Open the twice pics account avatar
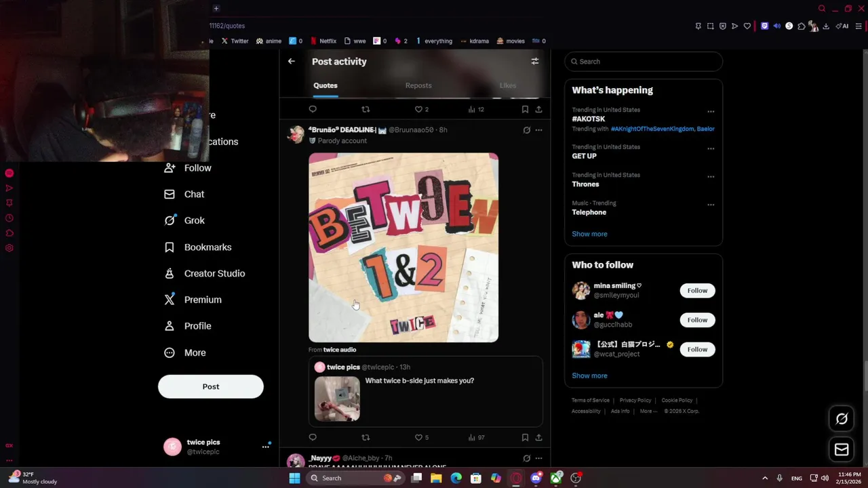 click(173, 447)
